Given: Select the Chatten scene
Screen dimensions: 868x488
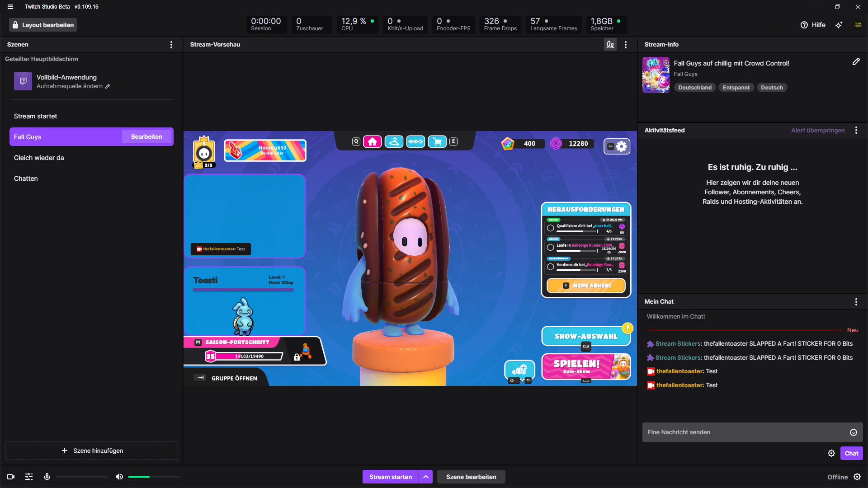Looking at the screenshot, I should coord(26,178).
